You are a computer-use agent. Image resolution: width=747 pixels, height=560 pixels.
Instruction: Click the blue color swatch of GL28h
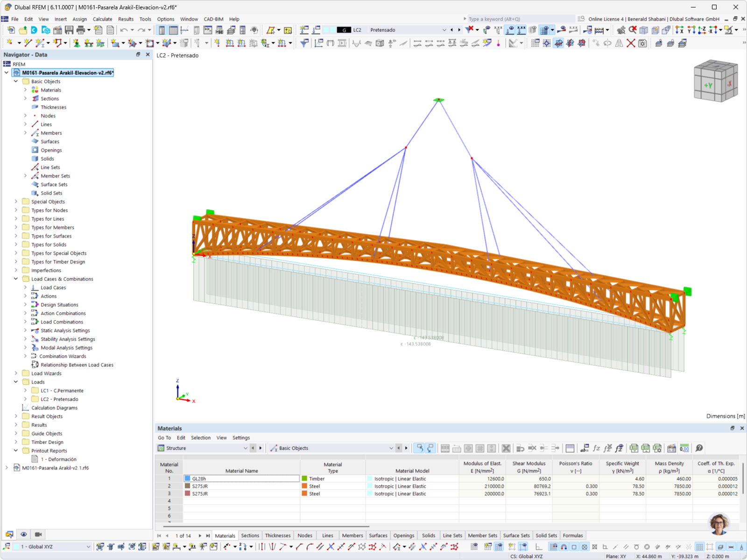tap(187, 479)
